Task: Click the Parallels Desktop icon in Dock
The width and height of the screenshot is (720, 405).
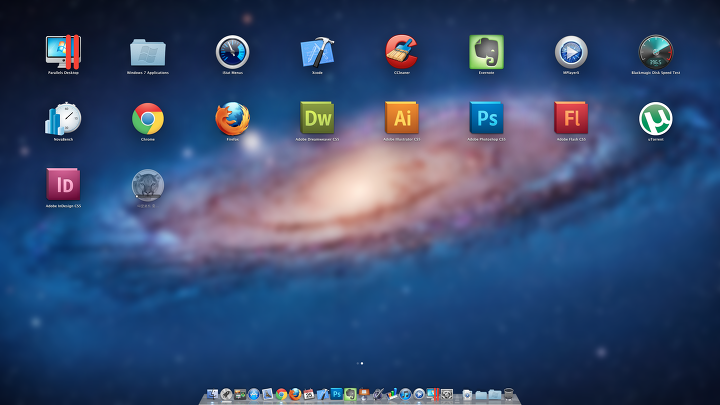Action: (x=433, y=394)
